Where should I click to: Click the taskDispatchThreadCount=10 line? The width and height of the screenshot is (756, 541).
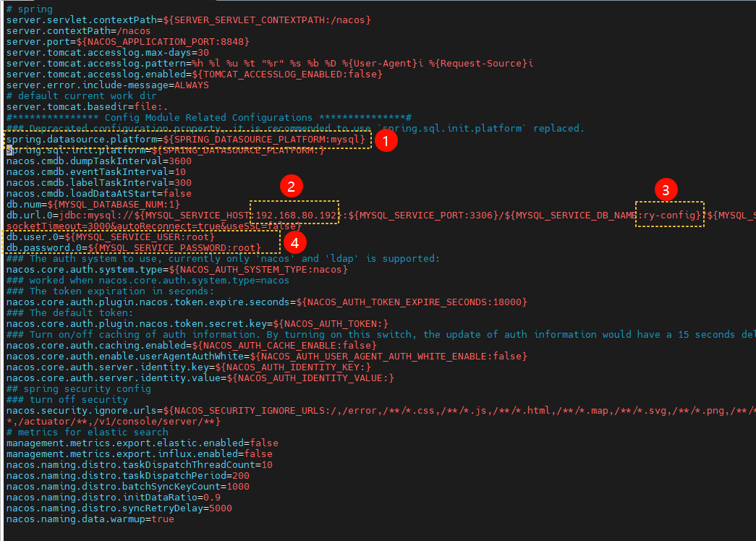[x=140, y=465]
